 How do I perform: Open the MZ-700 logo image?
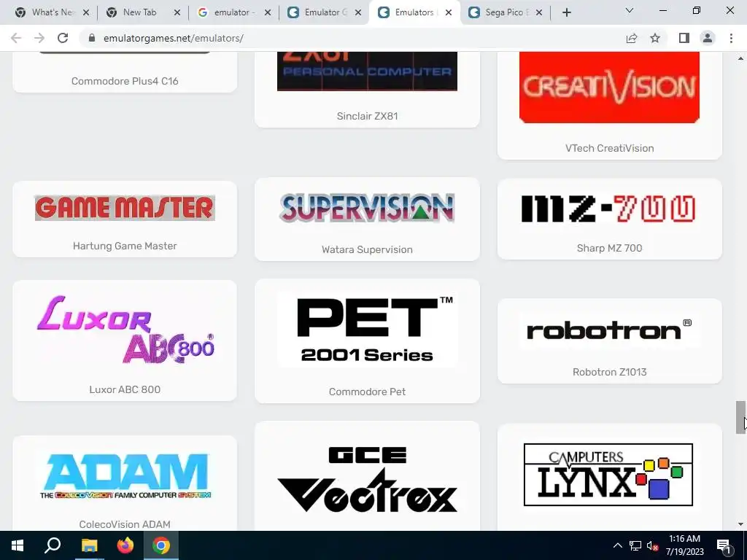(609, 209)
